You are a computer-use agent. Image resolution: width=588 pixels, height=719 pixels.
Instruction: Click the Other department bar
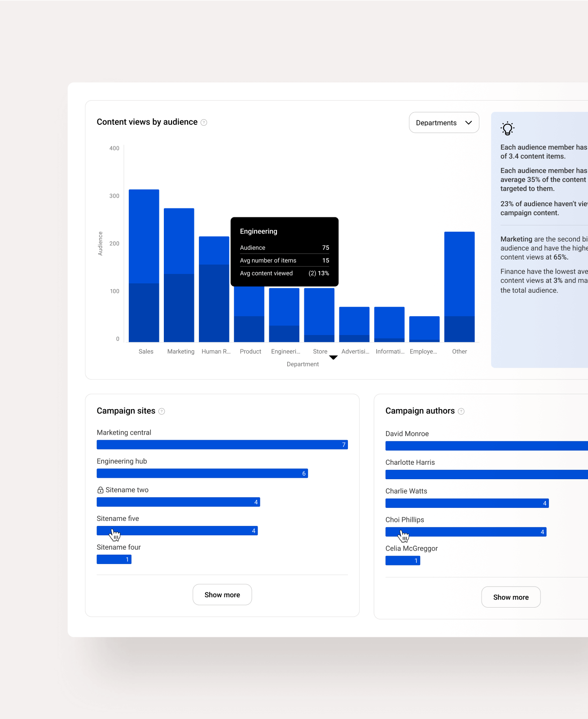[x=459, y=287]
